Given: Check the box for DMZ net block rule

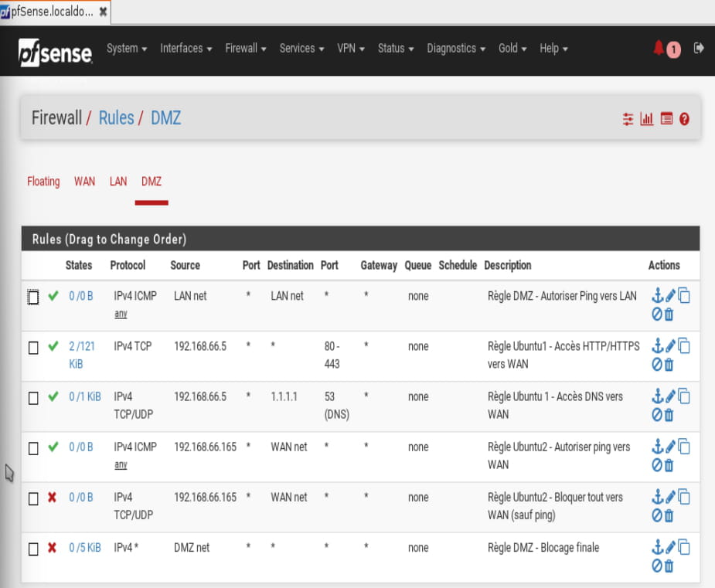Looking at the screenshot, I should point(33,549).
